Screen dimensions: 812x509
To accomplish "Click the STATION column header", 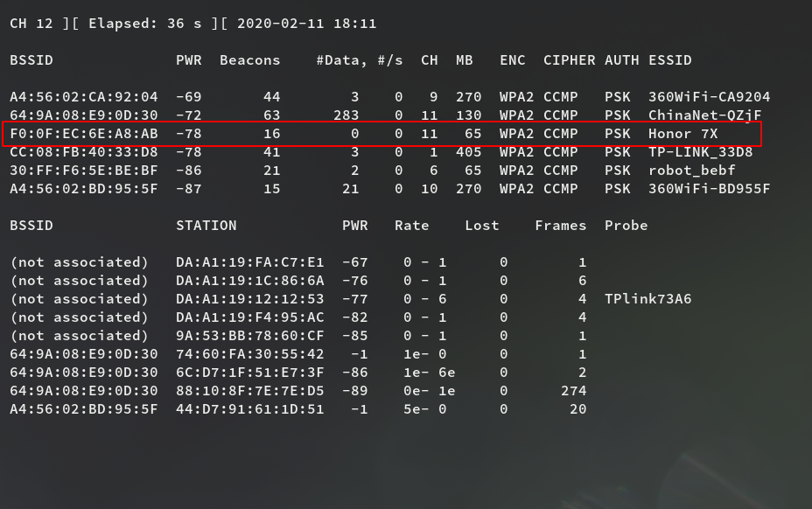I will click(206, 226).
